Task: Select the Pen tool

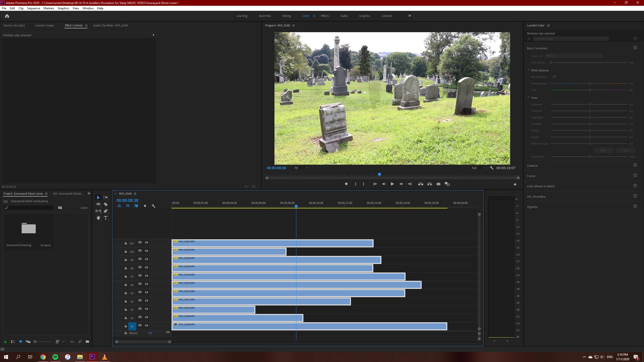Action: click(x=106, y=211)
